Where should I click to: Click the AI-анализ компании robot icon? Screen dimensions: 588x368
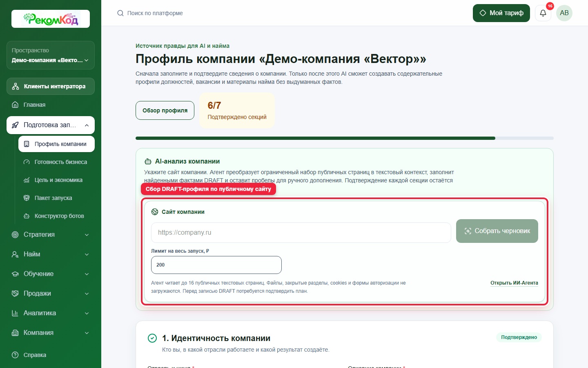click(x=148, y=162)
